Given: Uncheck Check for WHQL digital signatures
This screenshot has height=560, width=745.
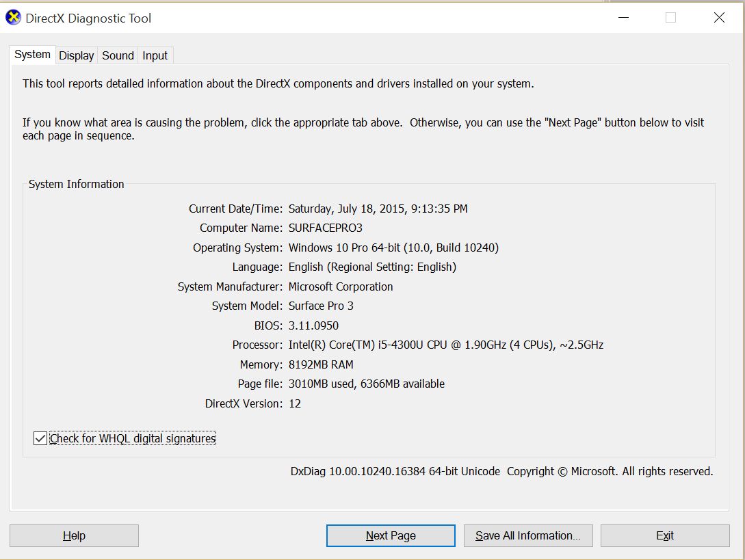Looking at the screenshot, I should pyautogui.click(x=40, y=438).
